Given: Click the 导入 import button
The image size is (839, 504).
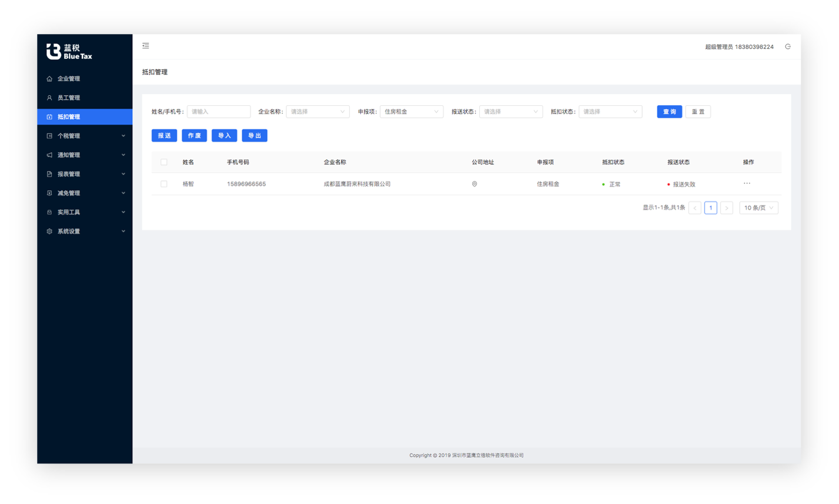Looking at the screenshot, I should pos(224,136).
